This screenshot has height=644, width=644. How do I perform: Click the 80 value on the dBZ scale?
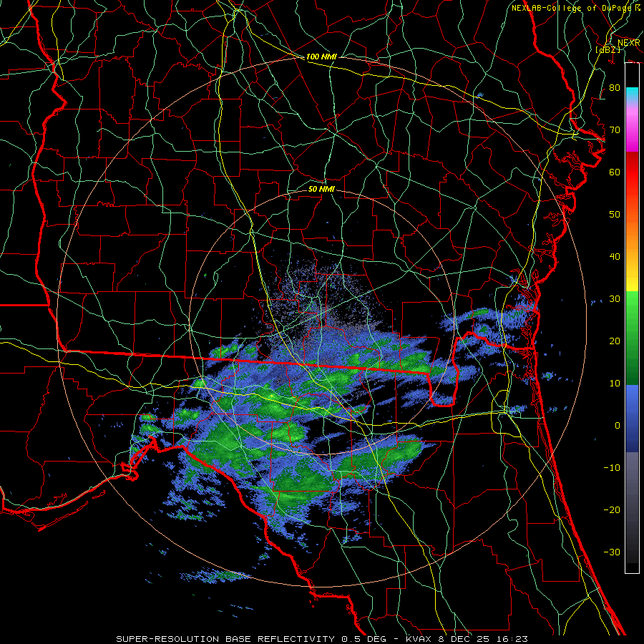[x=615, y=87]
